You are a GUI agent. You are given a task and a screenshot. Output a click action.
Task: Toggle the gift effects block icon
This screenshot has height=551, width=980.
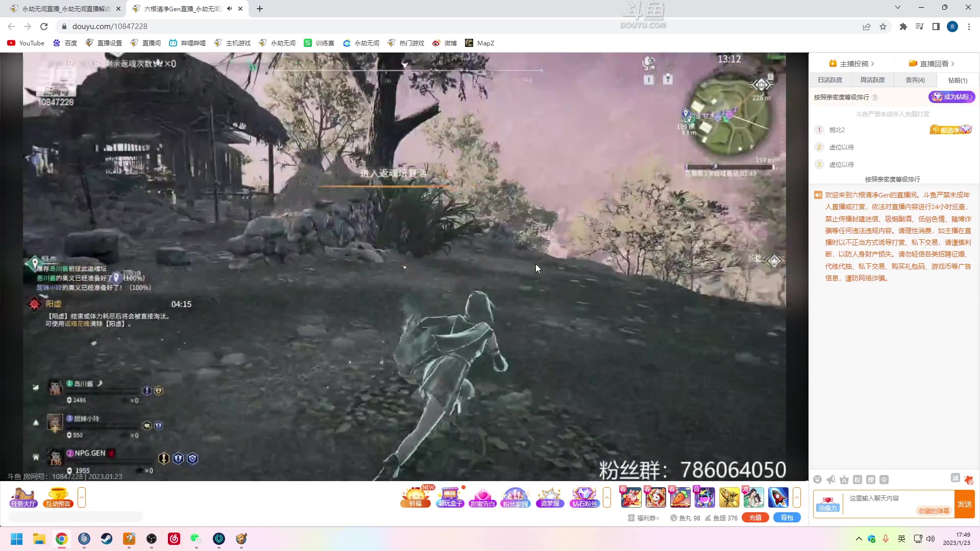pos(968,480)
